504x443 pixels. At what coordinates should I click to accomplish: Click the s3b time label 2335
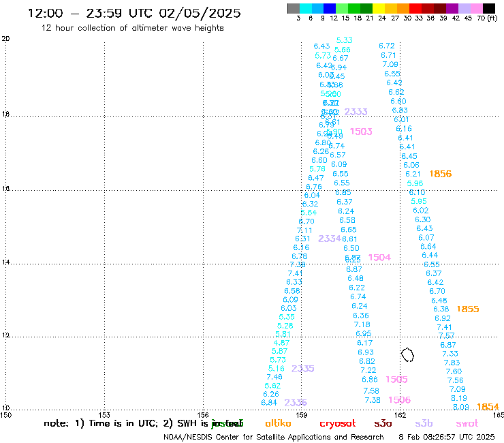(303, 369)
